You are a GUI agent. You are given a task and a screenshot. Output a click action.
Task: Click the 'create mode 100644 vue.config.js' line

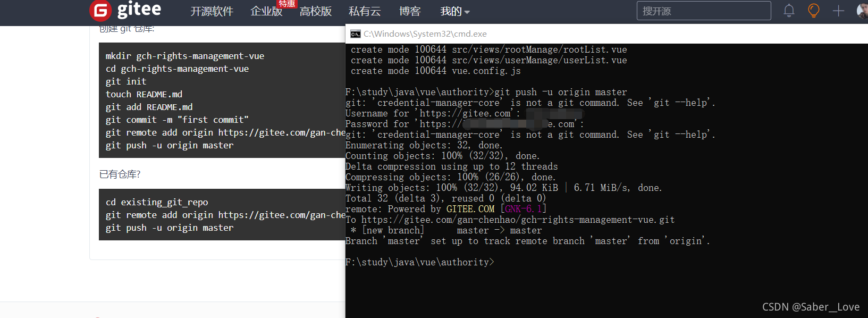tap(436, 71)
